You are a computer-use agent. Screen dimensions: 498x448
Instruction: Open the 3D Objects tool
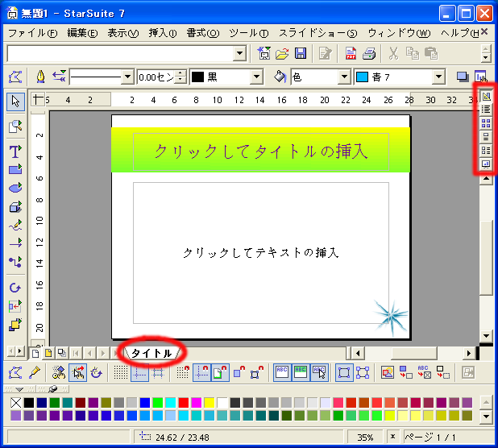point(15,207)
